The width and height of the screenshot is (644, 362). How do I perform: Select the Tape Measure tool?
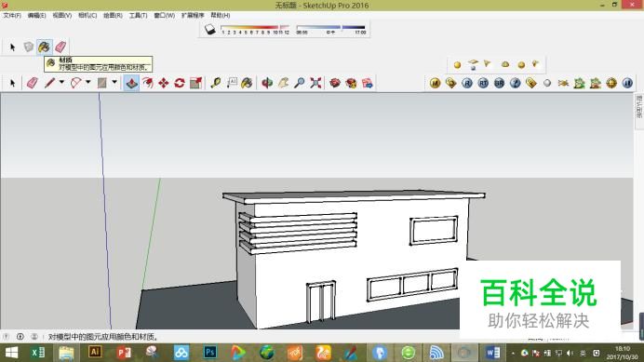click(216, 83)
